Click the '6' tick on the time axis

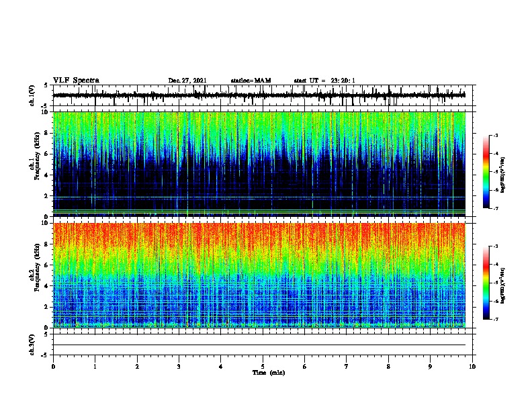(x=305, y=366)
